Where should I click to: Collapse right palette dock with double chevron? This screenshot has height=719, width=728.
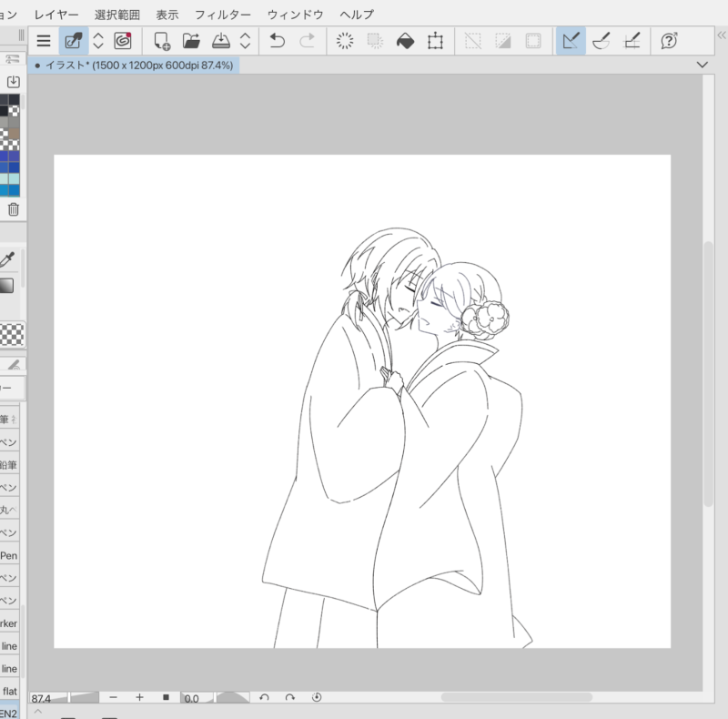[722, 35]
